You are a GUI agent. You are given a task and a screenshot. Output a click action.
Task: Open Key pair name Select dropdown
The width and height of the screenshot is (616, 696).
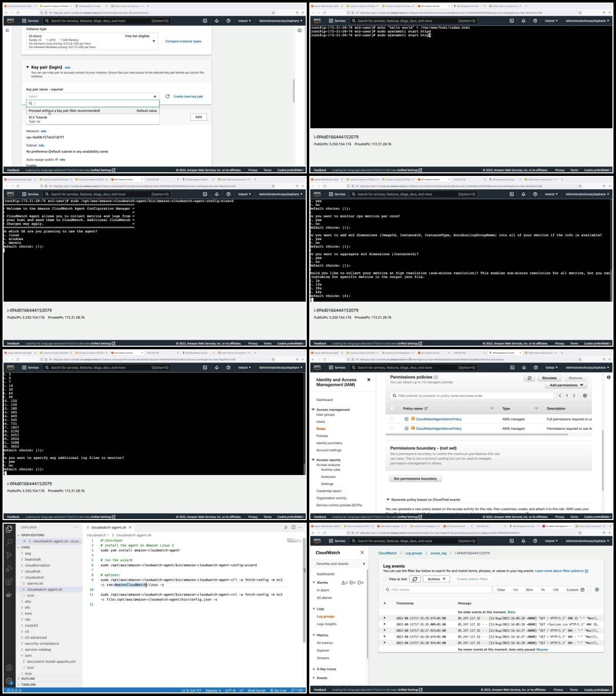93,96
